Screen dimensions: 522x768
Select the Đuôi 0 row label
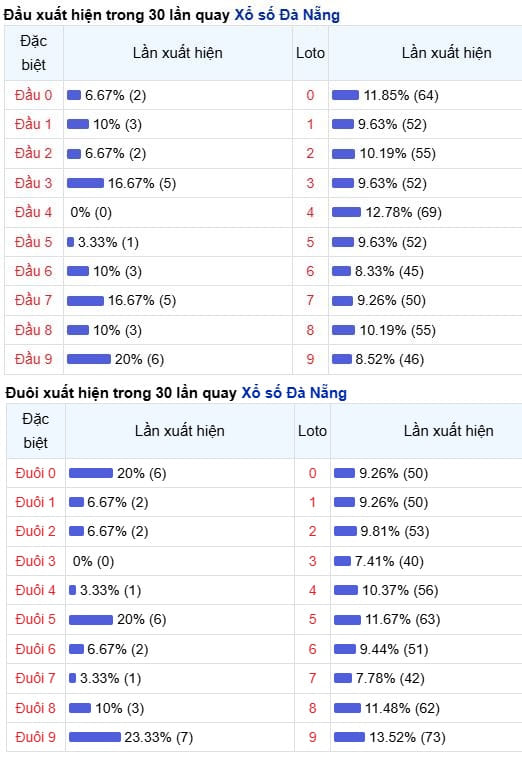(x=35, y=473)
